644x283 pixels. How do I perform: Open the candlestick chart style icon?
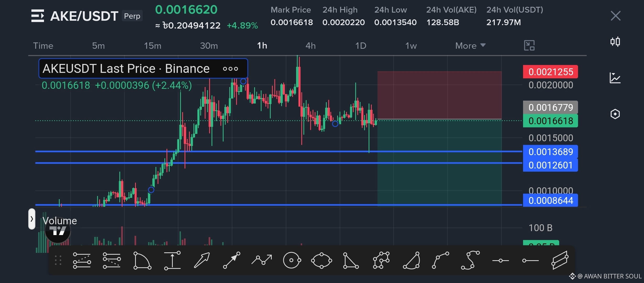pyautogui.click(x=615, y=42)
